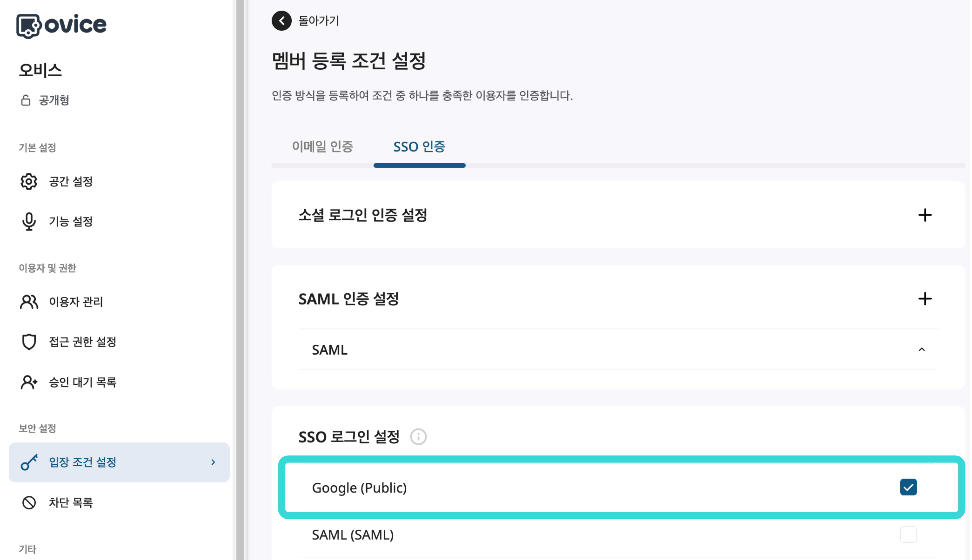The width and height of the screenshot is (972, 560).
Task: Expand SAML 인증 설정 section
Action: coord(925,299)
